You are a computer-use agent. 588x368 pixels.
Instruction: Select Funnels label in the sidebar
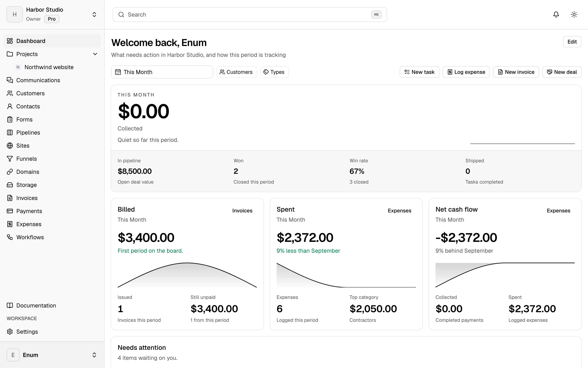click(x=27, y=159)
